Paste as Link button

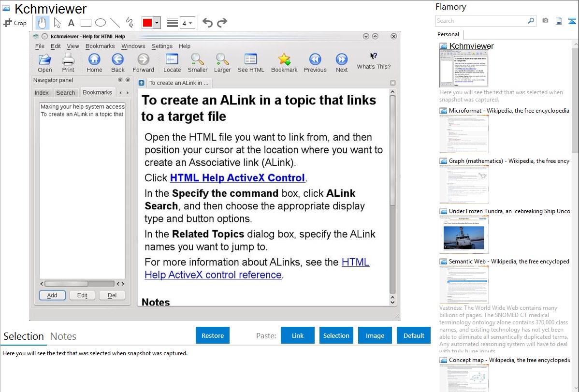click(x=298, y=335)
